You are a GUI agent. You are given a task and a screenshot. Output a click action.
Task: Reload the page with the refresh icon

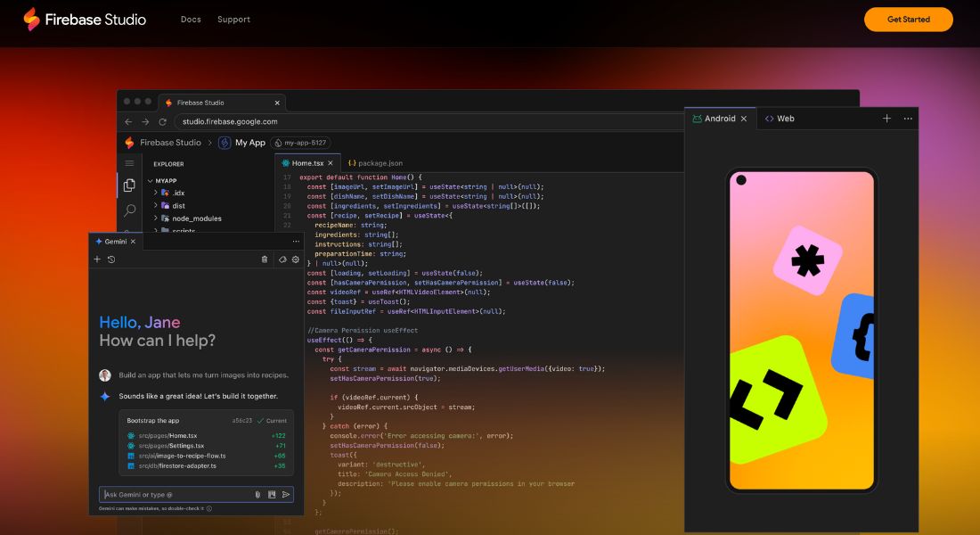coord(162,122)
